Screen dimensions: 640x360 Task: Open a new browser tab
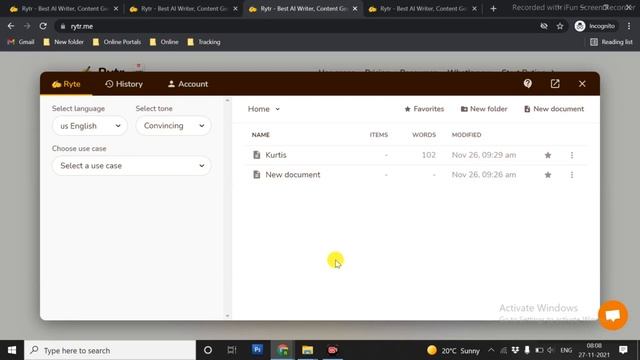493,9
